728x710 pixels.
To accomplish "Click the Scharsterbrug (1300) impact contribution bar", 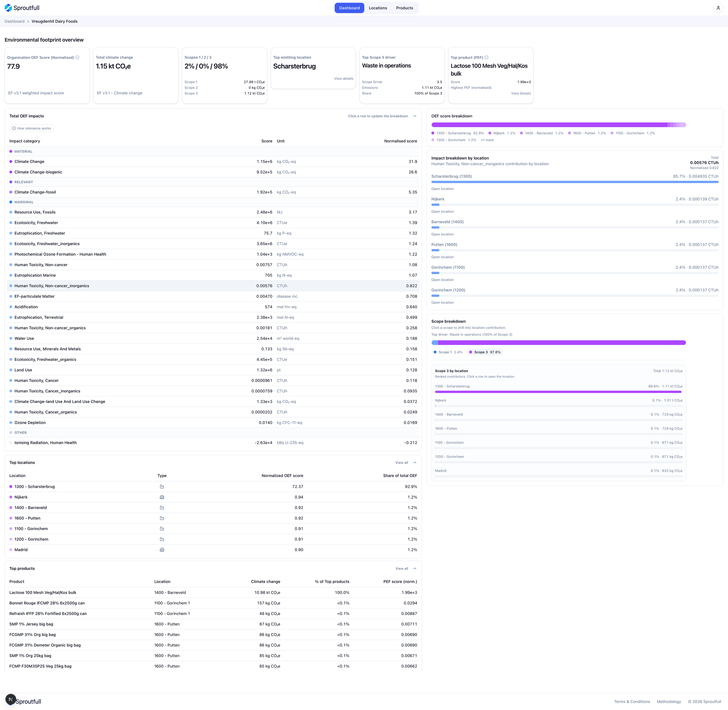I will 575,182.
